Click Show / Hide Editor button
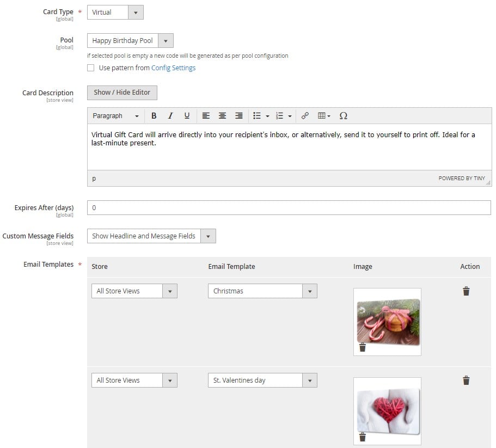The width and height of the screenshot is (496, 448). tap(122, 93)
